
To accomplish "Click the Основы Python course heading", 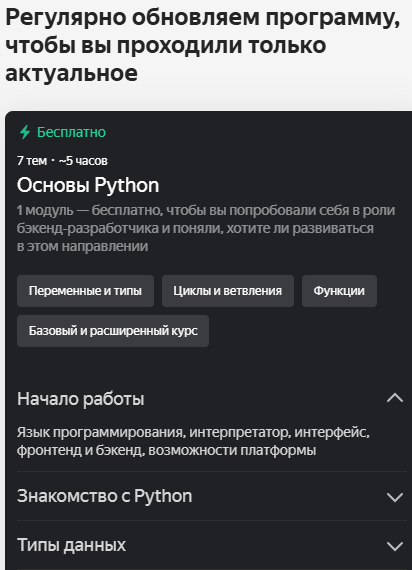I will (x=88, y=185).
